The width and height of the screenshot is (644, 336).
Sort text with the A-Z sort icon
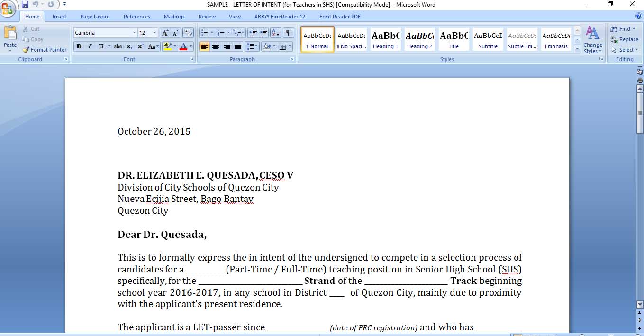(x=276, y=33)
